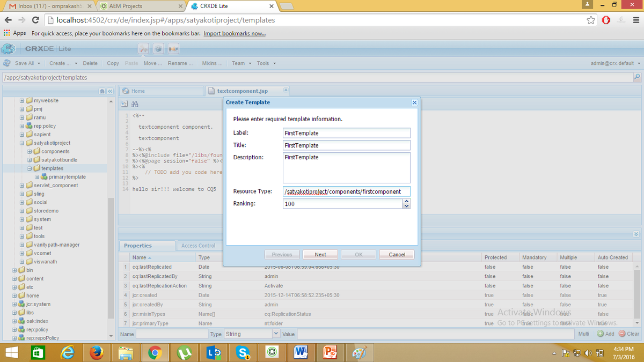
Task: Collapse the tree panel with the double-arrow icon
Action: [x=110, y=91]
